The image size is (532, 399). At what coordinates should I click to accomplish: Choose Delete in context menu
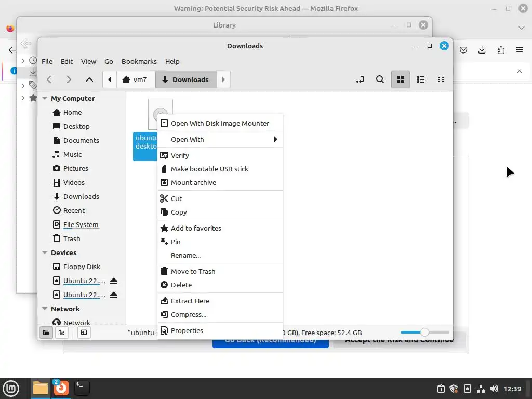click(220, 285)
